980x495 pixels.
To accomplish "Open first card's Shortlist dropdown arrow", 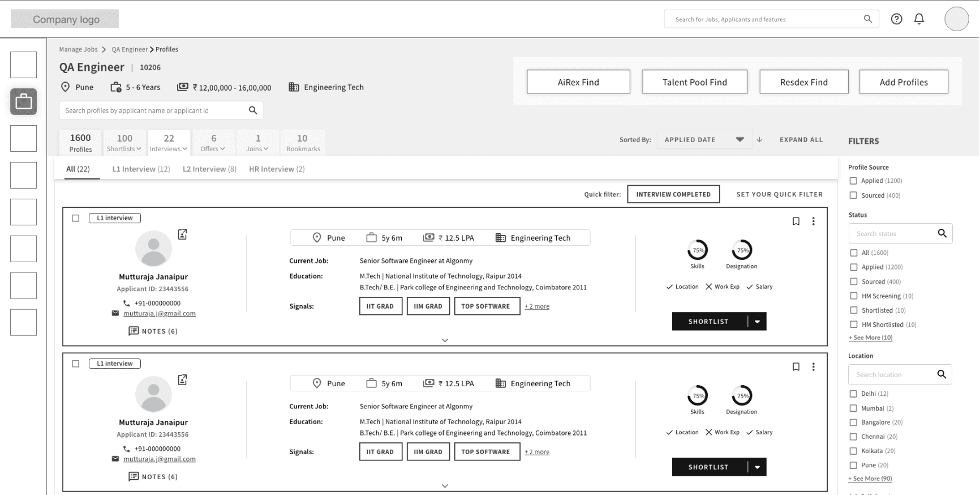I will [757, 321].
